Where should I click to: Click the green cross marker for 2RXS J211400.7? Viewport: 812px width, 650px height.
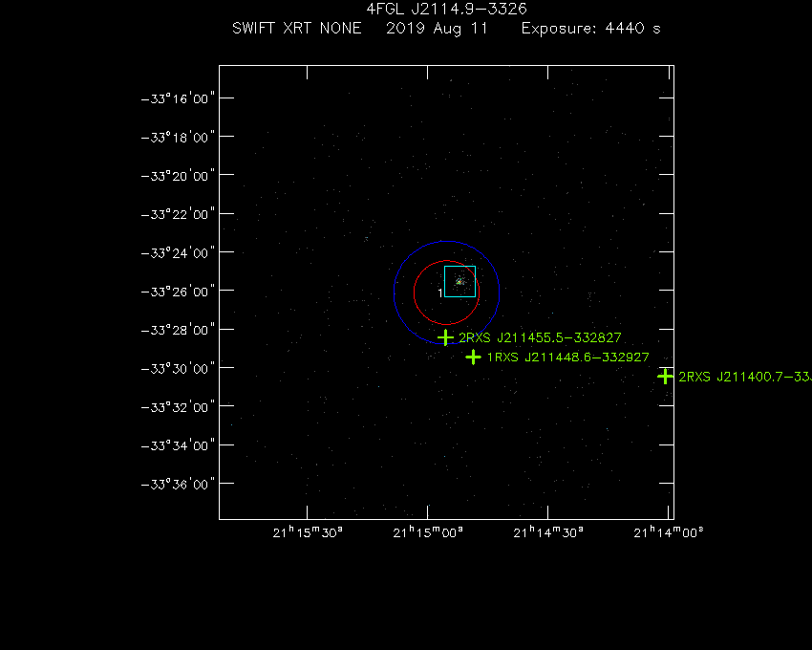666,377
